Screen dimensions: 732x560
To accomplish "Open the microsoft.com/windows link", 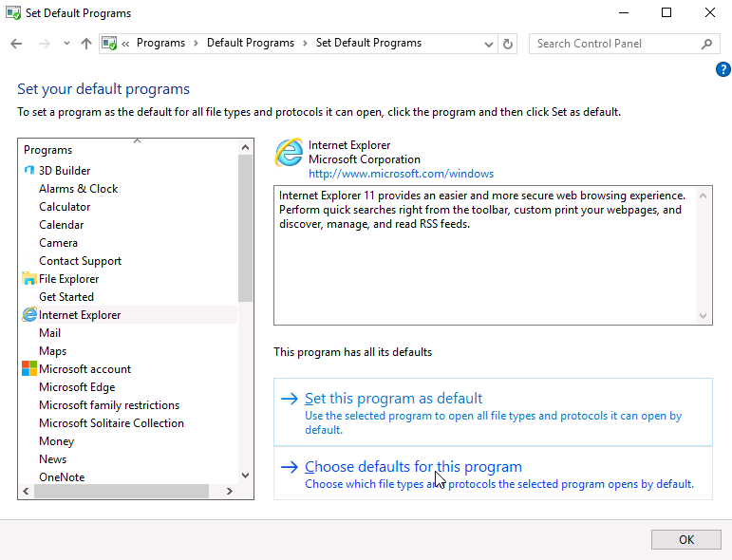I will pos(401,174).
